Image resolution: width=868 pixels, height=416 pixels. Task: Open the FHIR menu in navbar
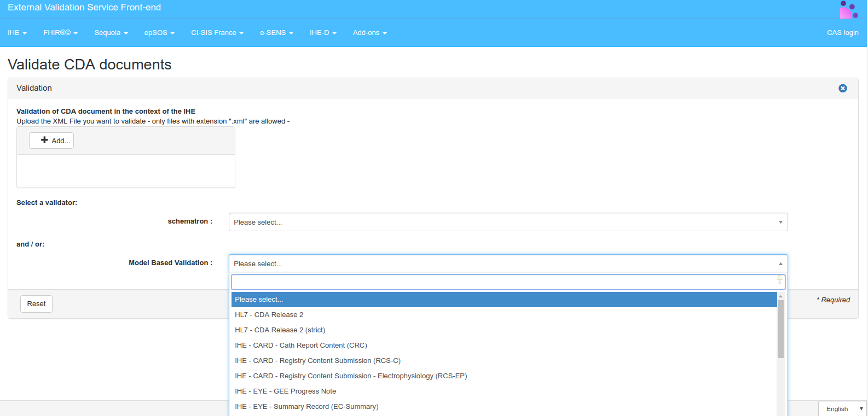tap(60, 33)
